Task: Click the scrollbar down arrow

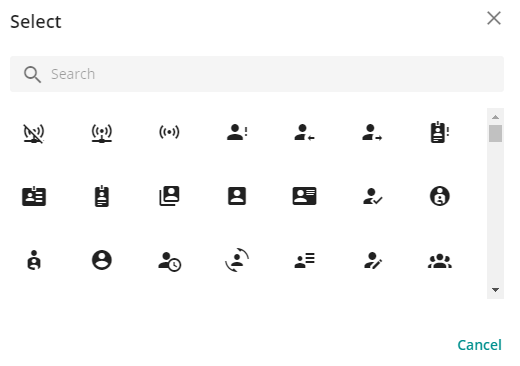Action: coord(495,290)
